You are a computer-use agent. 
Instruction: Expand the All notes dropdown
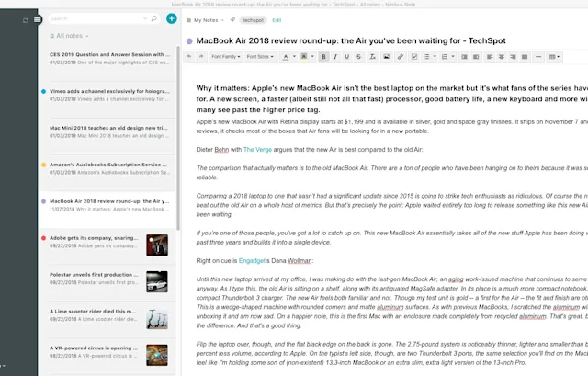coord(70,36)
